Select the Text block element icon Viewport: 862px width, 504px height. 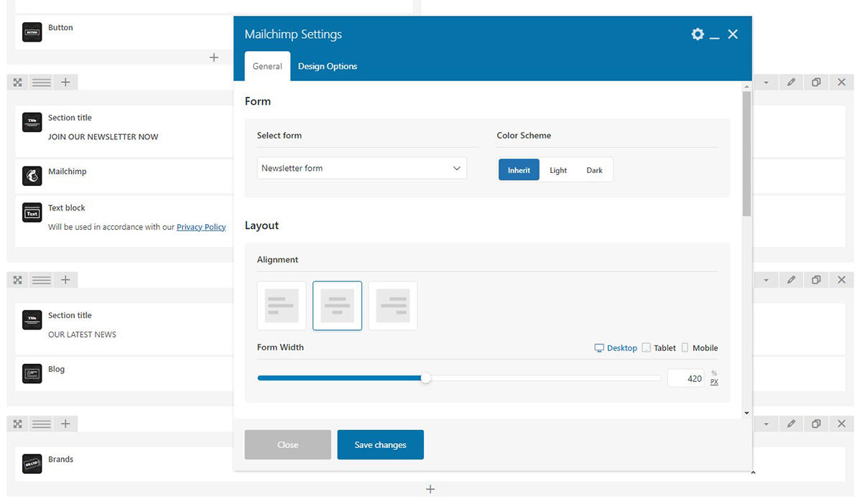[32, 213]
